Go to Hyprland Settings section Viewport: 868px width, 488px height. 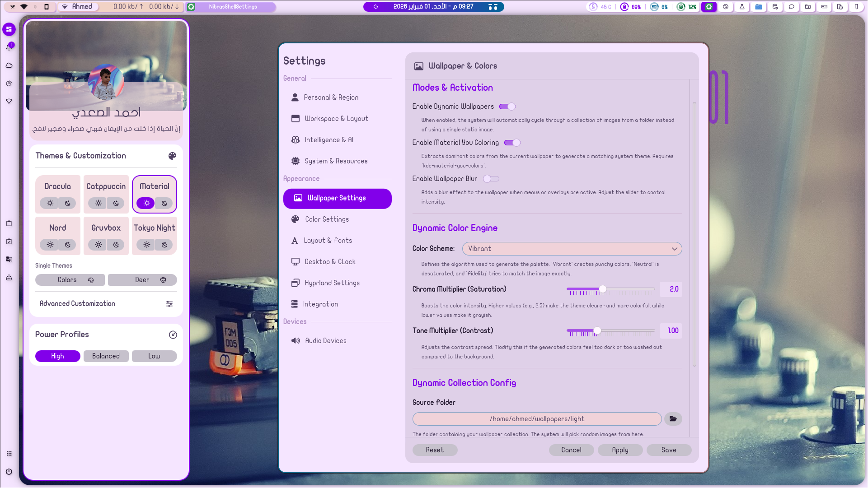pos(332,283)
